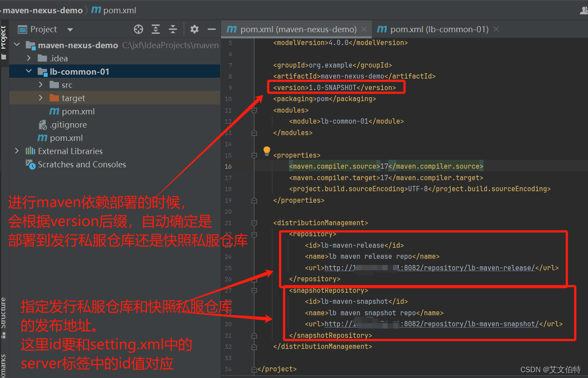This screenshot has width=588, height=378.
Task: Click the External Libraries icon
Action: (x=30, y=151)
